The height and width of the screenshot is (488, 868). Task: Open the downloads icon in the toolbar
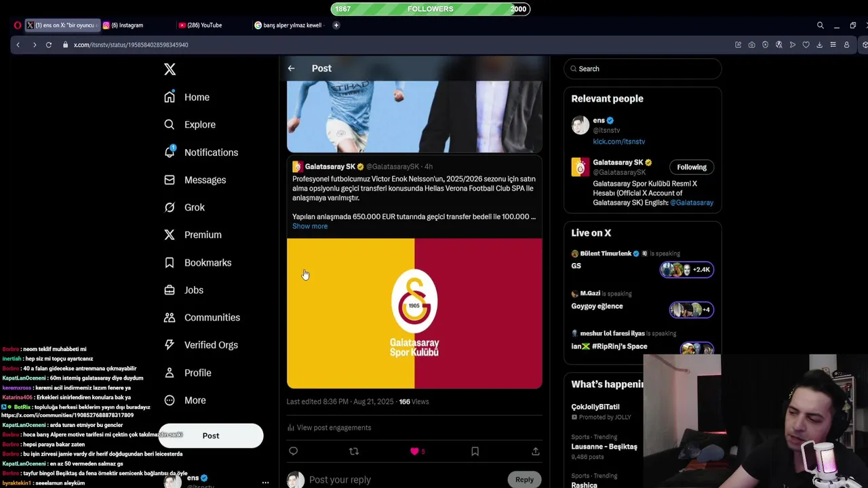click(x=819, y=45)
